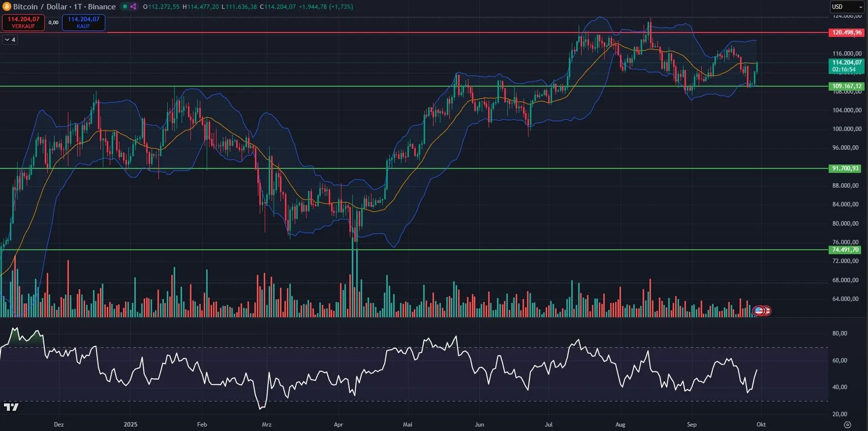
Task: Click the purple data-source icon in the header
Action: [133, 7]
